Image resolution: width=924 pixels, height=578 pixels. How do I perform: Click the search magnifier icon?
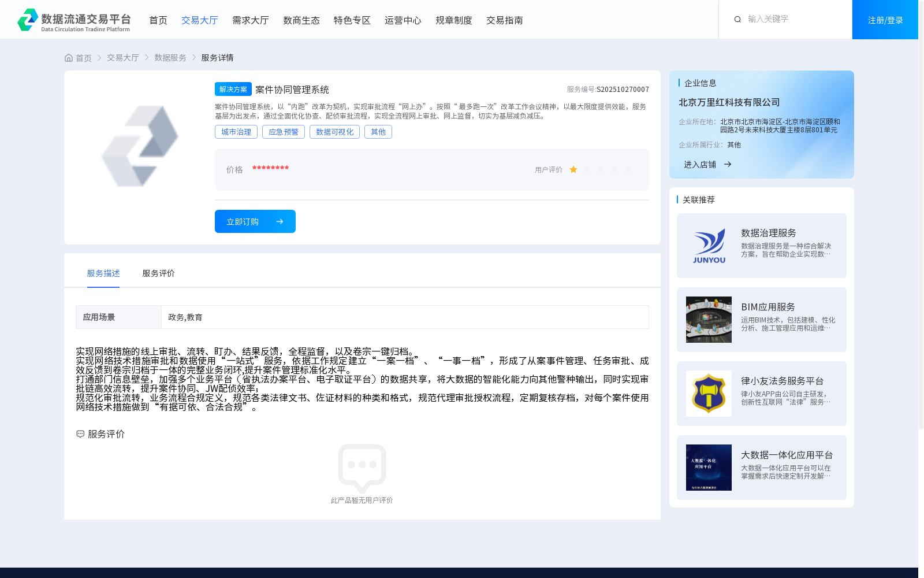coord(737,20)
